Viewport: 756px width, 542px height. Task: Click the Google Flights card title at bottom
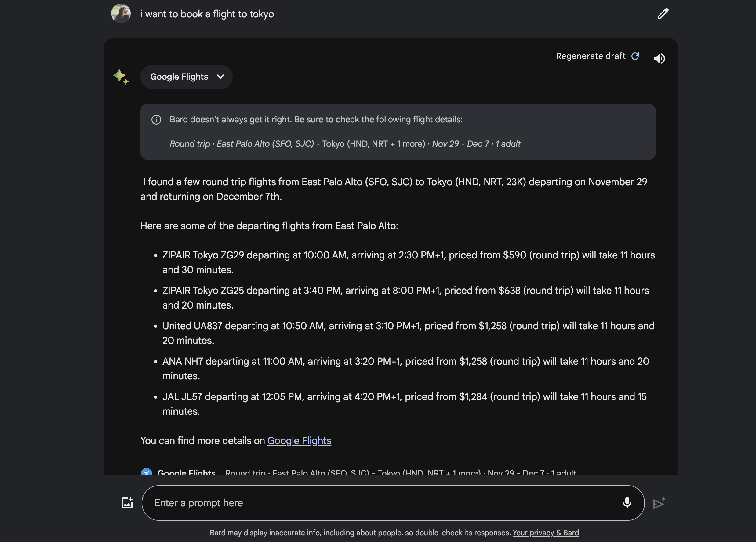[186, 472]
